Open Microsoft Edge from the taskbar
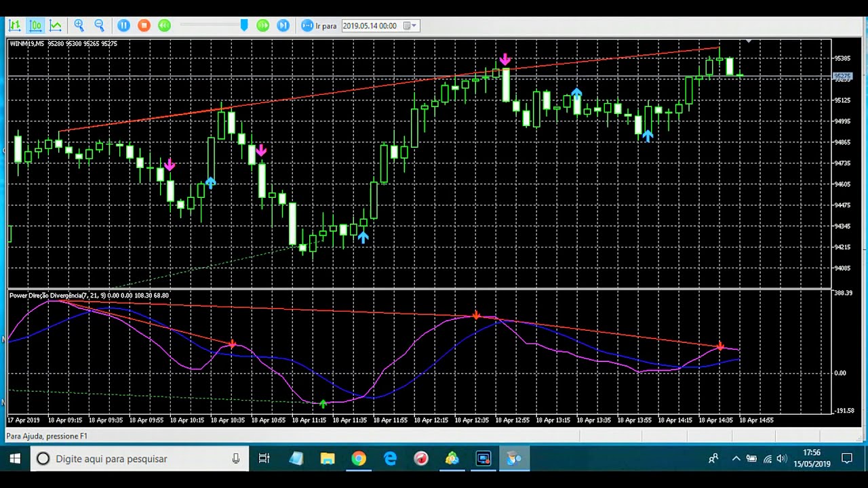Viewport: 868px width, 488px height. pyautogui.click(x=390, y=459)
